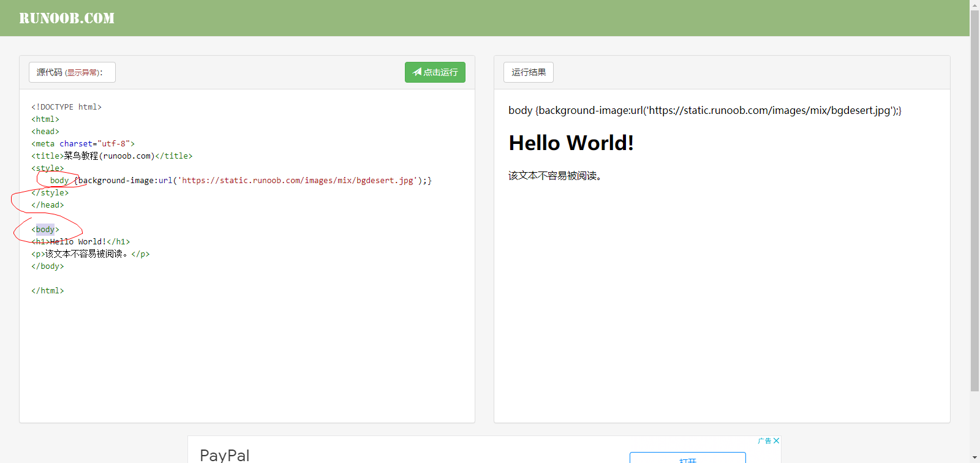
Task: Close the ad with the X icon
Action: [776, 440]
